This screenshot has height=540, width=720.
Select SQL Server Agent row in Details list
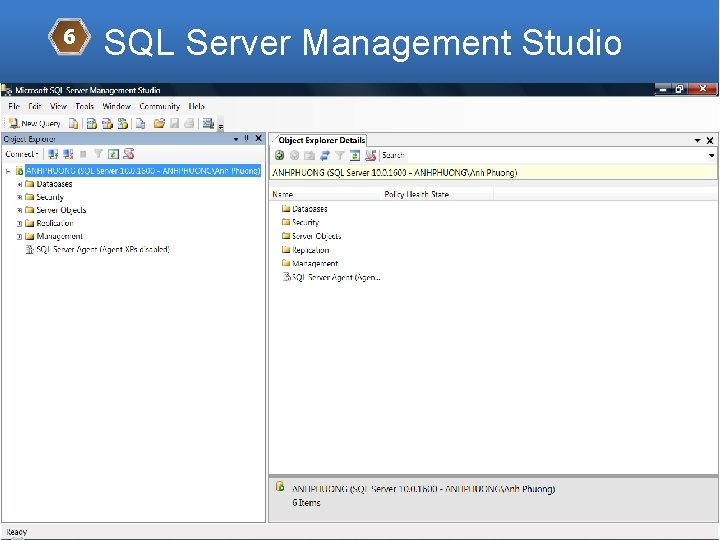point(332,277)
